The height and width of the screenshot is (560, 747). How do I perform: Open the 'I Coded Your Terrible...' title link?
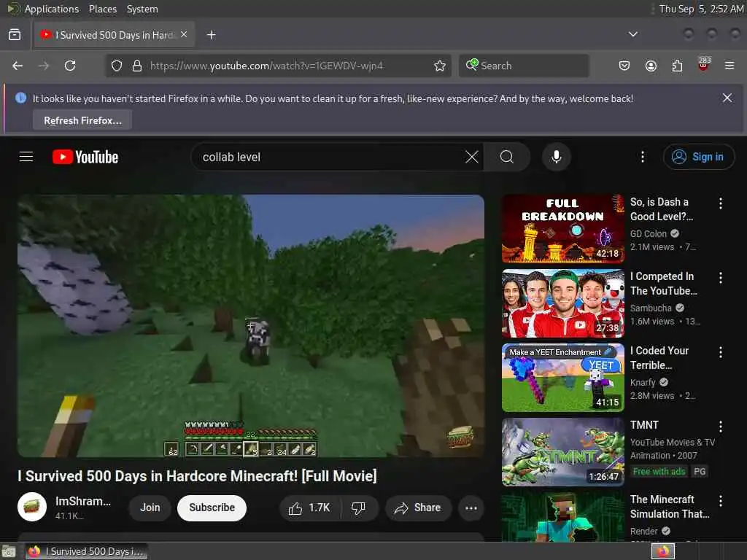659,357
